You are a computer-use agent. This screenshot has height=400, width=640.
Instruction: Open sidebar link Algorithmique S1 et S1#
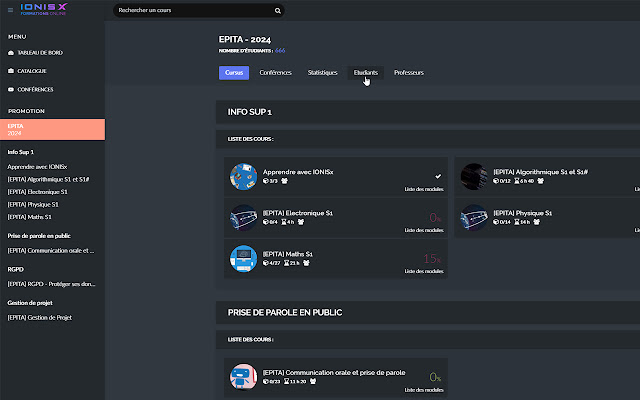(48, 179)
